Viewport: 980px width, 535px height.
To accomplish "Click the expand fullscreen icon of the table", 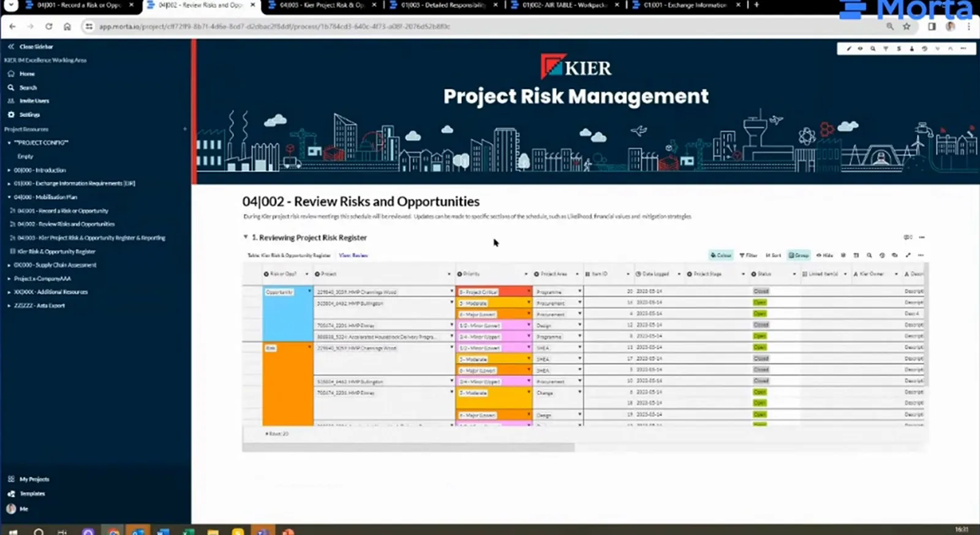I will 908,255.
